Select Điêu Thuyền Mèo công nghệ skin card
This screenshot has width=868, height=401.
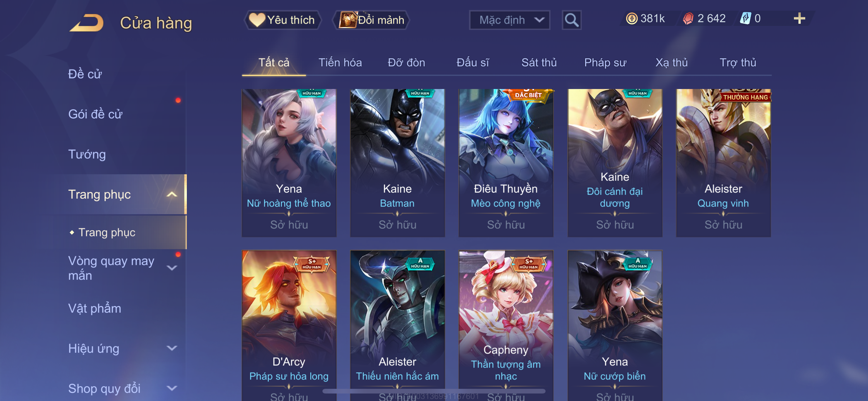(x=506, y=163)
